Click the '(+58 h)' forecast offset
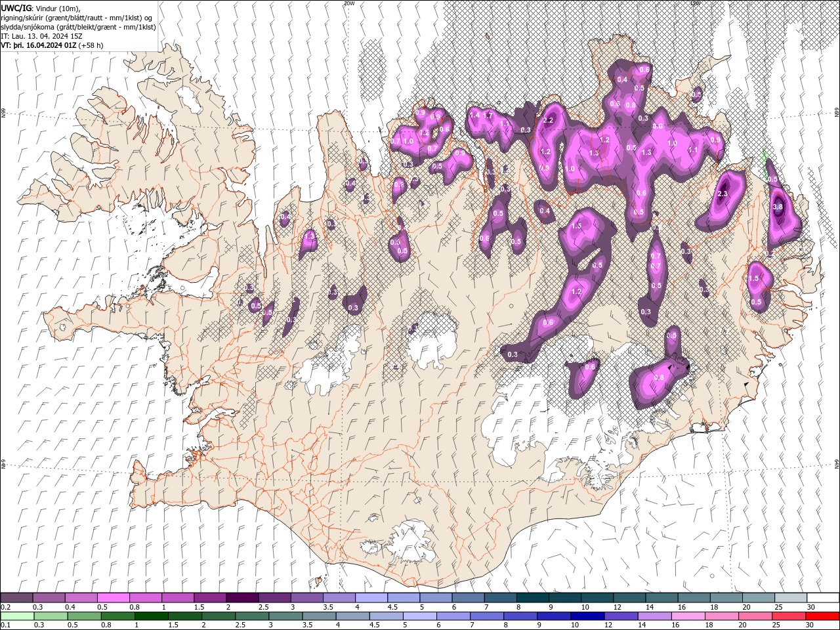 click(91, 45)
